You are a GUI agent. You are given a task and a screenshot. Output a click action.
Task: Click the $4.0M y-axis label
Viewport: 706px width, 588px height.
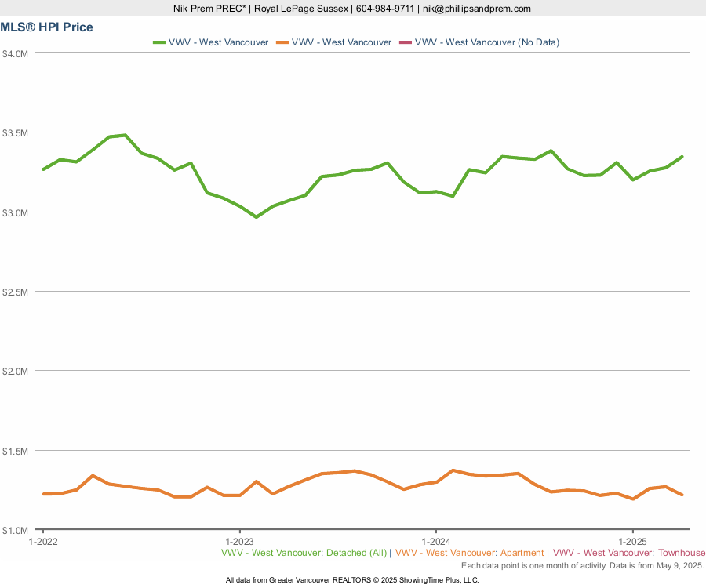click(x=16, y=53)
